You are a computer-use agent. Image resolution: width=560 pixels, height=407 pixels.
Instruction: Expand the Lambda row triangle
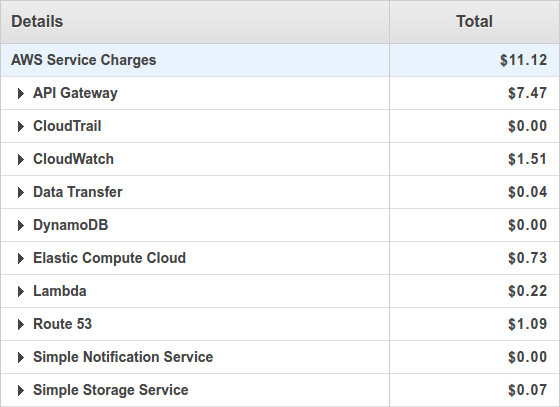click(x=21, y=291)
